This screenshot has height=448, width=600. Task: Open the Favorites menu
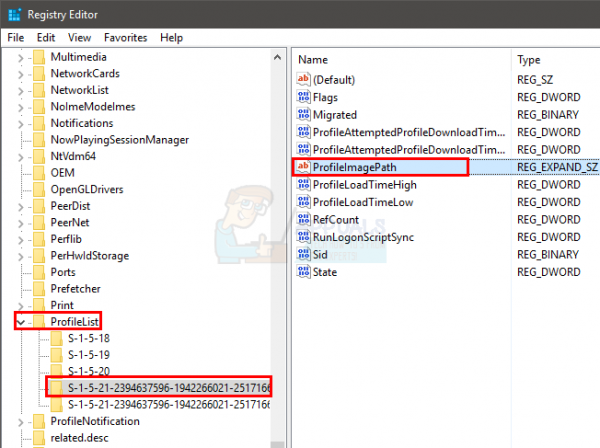point(126,37)
